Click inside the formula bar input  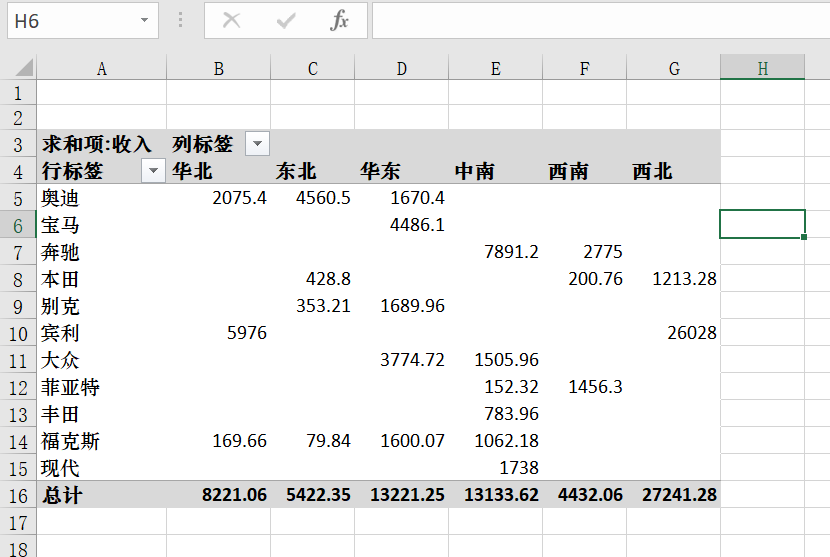coord(601,21)
